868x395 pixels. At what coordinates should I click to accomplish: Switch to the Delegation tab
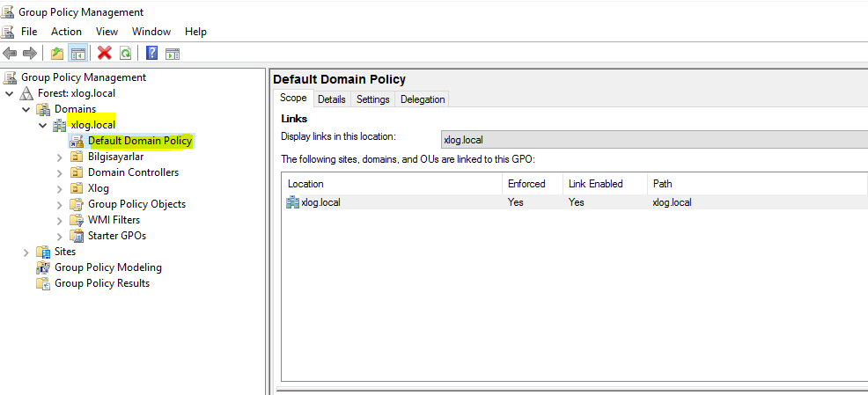click(423, 99)
